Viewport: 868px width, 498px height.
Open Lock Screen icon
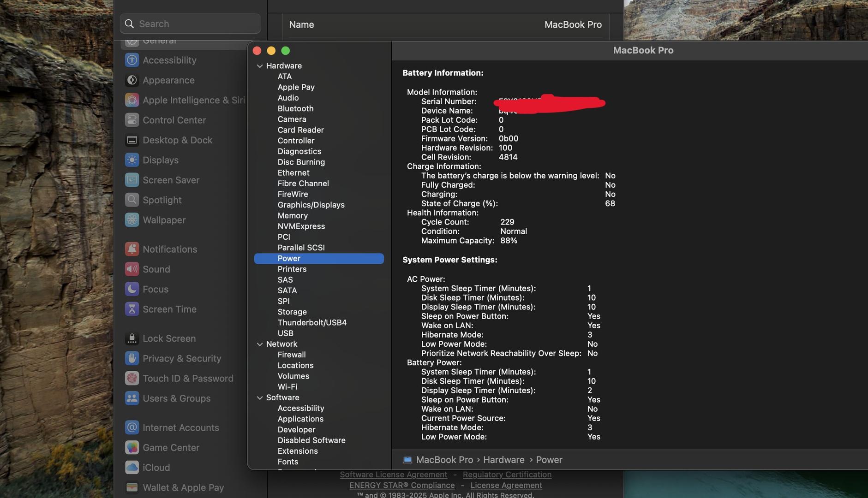pos(132,338)
